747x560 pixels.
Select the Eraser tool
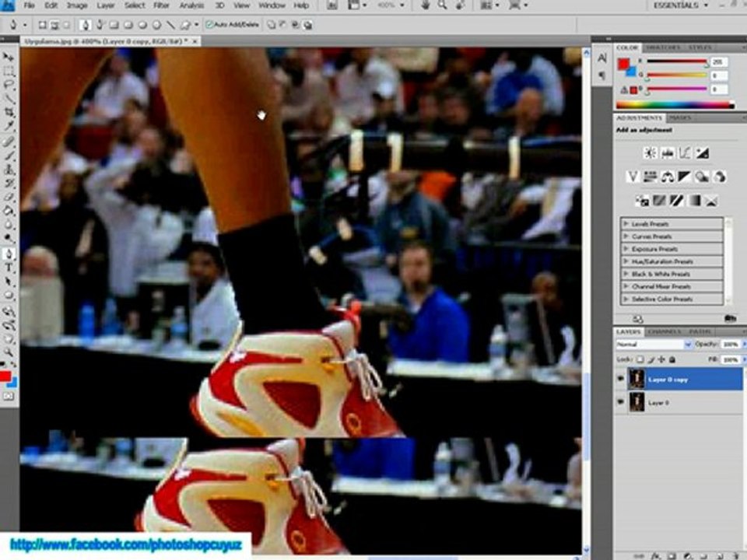[9, 197]
